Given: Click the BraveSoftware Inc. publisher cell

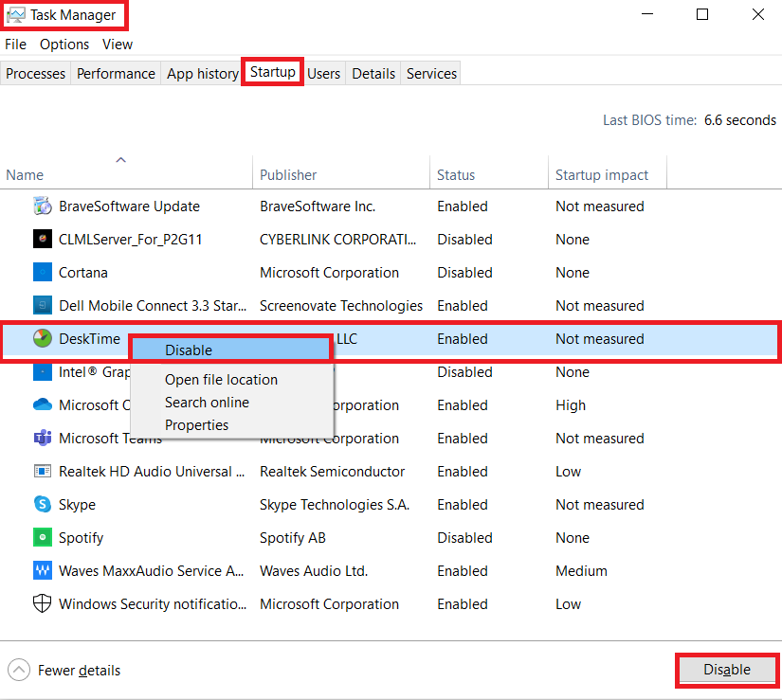Looking at the screenshot, I should 318,206.
